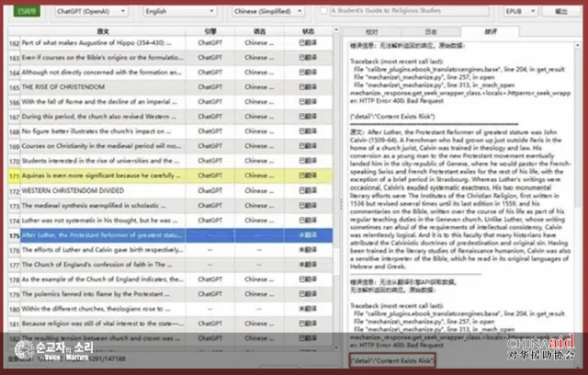The width and height of the screenshot is (588, 375).
Task: Click the table scrollbar down arrow
Action: [336, 347]
